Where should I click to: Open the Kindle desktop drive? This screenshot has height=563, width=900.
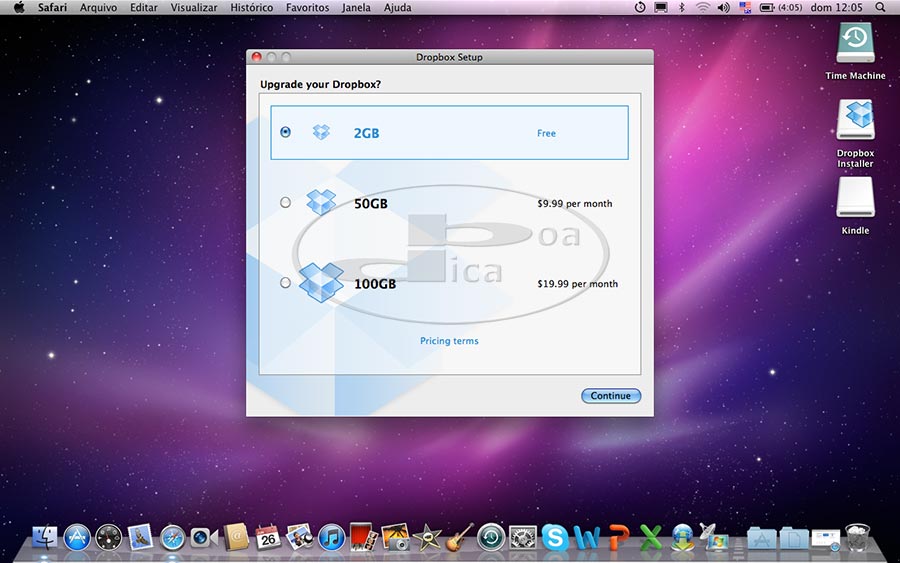(855, 197)
